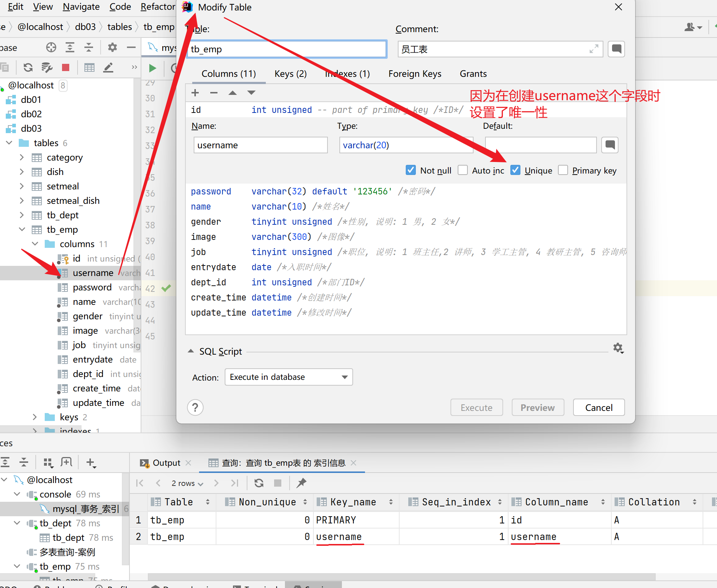Click the Preview button
This screenshot has height=588, width=717.
click(x=537, y=407)
